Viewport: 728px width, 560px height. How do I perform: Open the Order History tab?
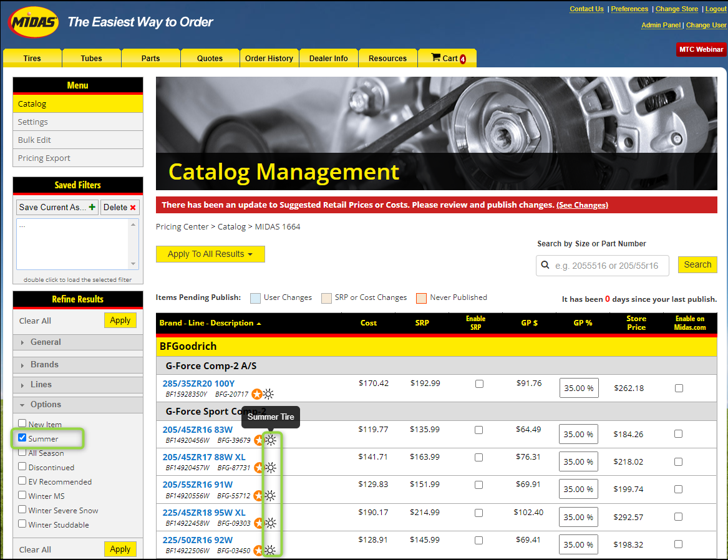(269, 58)
